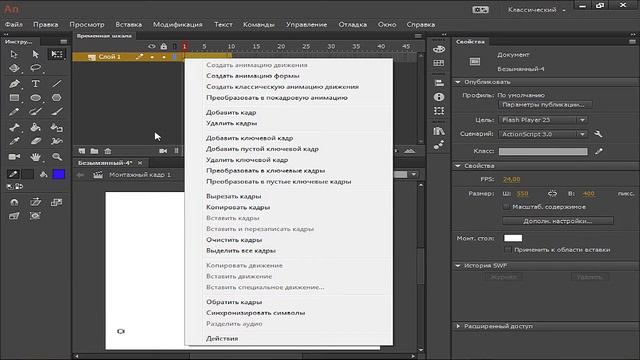Click the delete layer trash icon
This screenshot has height=360, width=640.
pos(108,151)
